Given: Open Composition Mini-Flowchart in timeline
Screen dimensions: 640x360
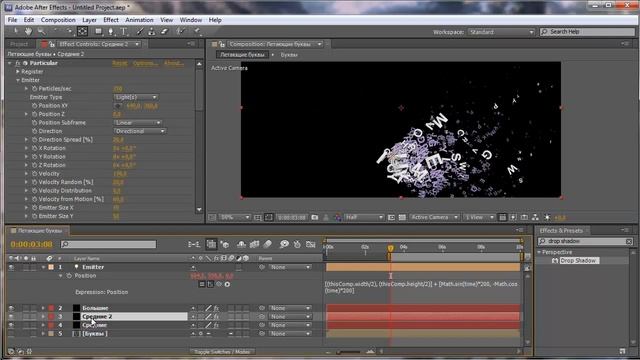Looking at the screenshot, I should tap(194, 244).
